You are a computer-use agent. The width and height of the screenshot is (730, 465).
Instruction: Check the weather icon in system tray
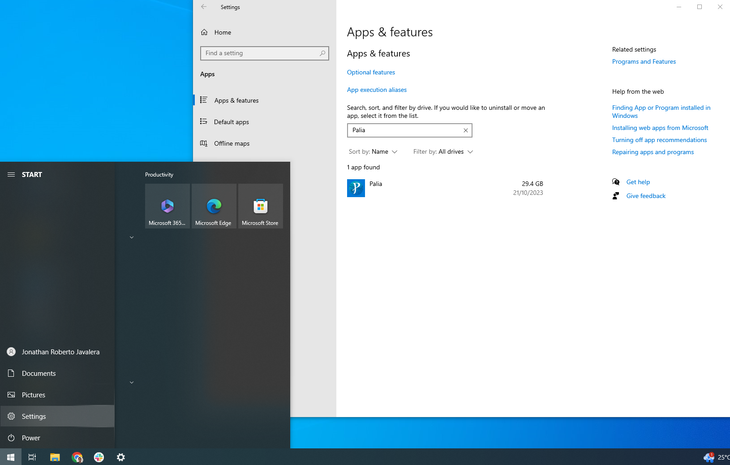point(709,457)
